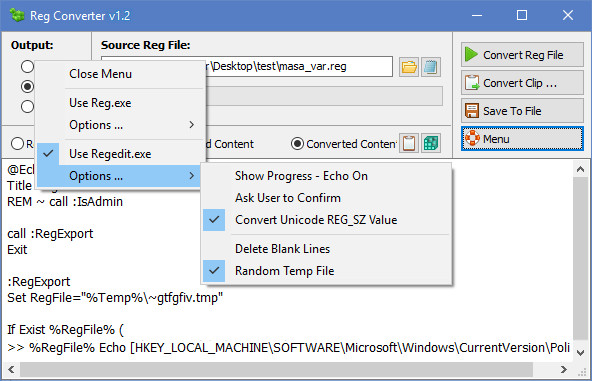
Task: Click the Menu button with lifebuoy icon
Action: coord(522,139)
